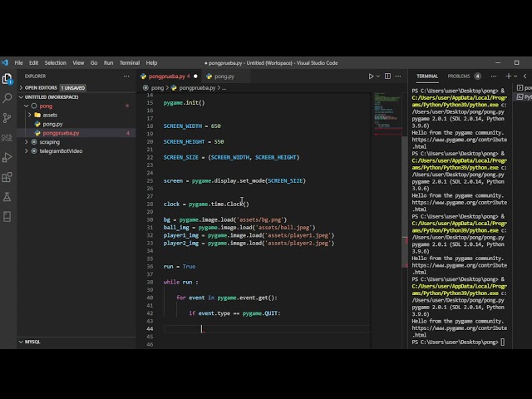Run the Python file with play button
The image size is (532, 399).
tap(371, 76)
